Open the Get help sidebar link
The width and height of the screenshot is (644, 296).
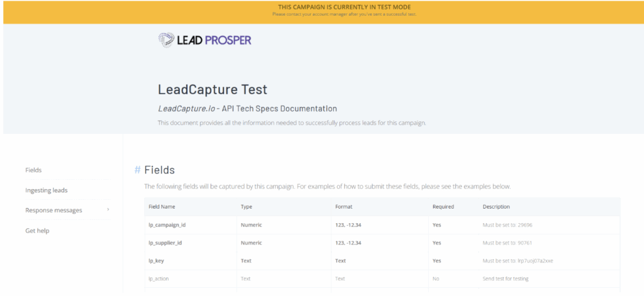pos(37,231)
